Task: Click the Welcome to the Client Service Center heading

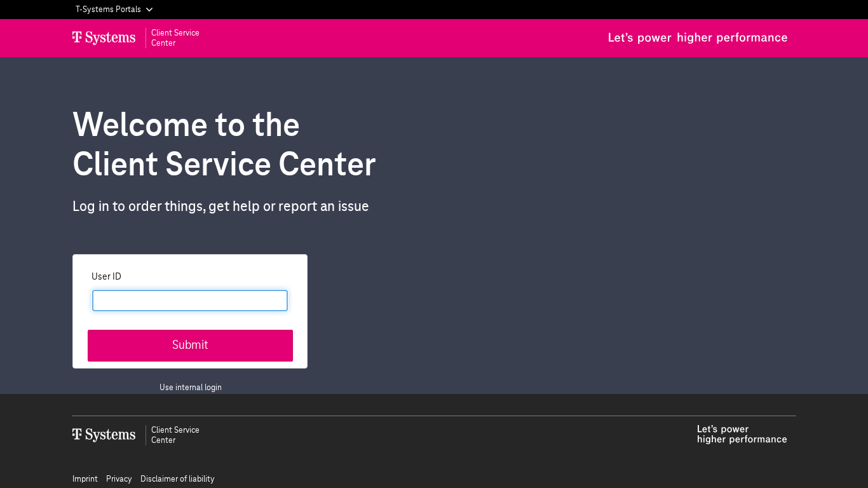Action: [224, 144]
